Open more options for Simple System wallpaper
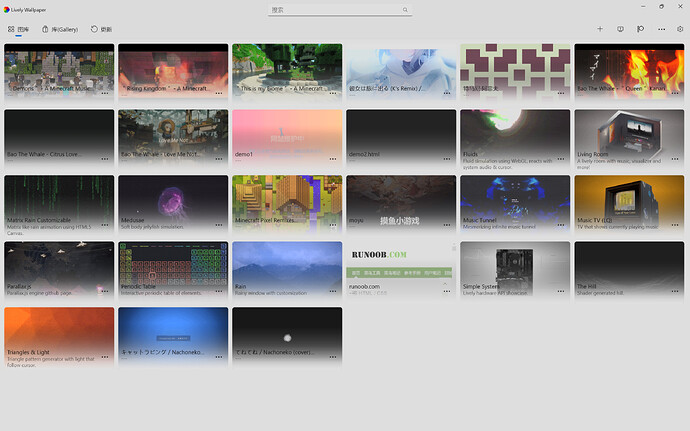 pos(561,291)
